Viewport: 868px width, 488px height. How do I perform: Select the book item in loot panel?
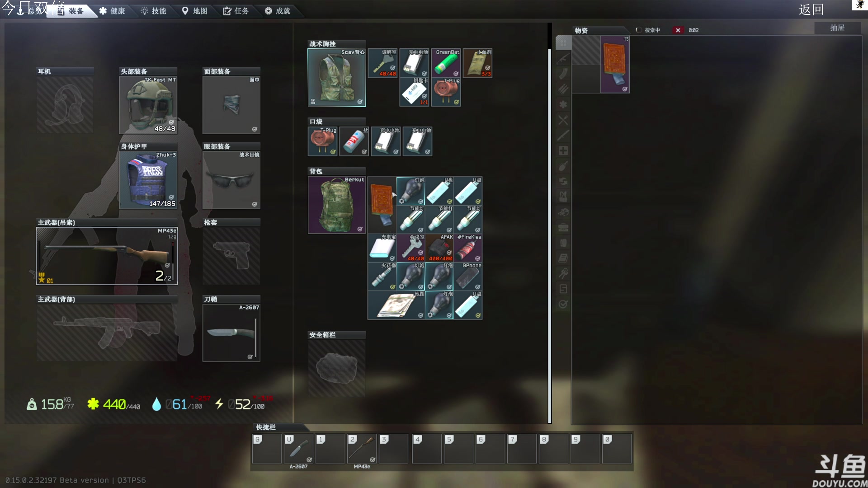pos(615,64)
